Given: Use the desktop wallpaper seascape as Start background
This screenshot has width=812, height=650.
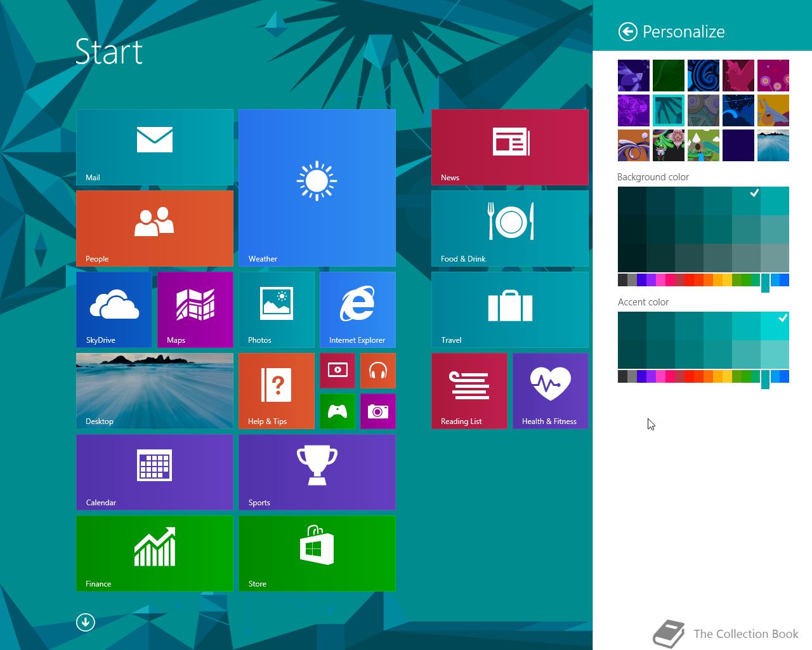Looking at the screenshot, I should coord(773,145).
